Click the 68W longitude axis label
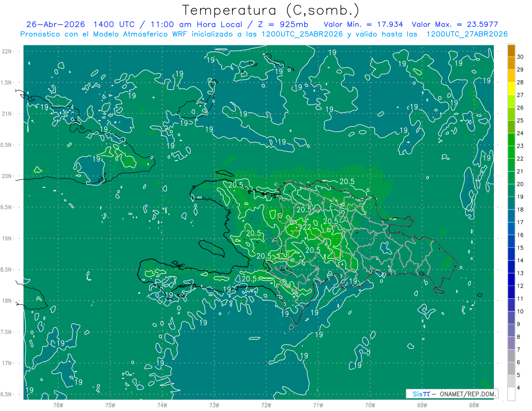Image resolution: width=532 pixels, height=411 pixels. (x=473, y=405)
